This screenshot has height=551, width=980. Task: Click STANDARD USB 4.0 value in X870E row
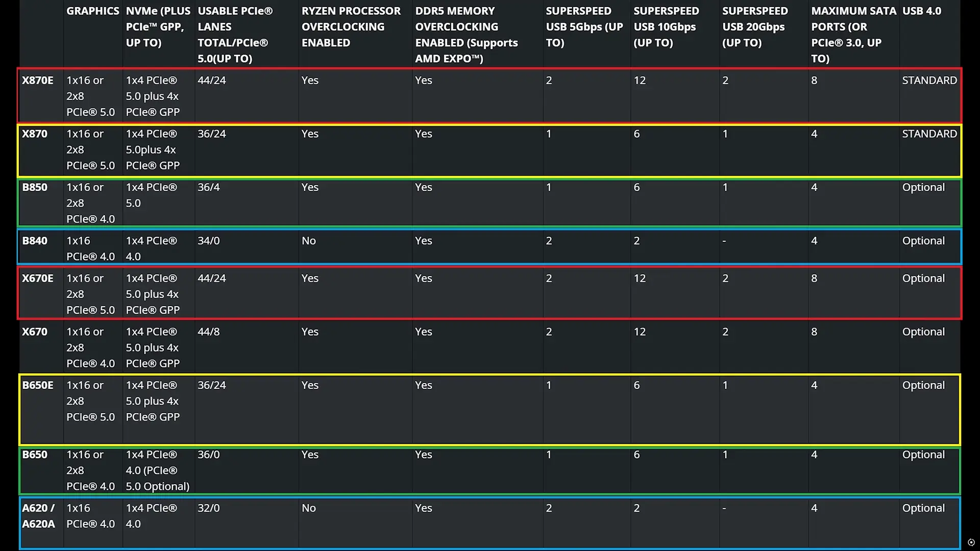click(x=929, y=80)
